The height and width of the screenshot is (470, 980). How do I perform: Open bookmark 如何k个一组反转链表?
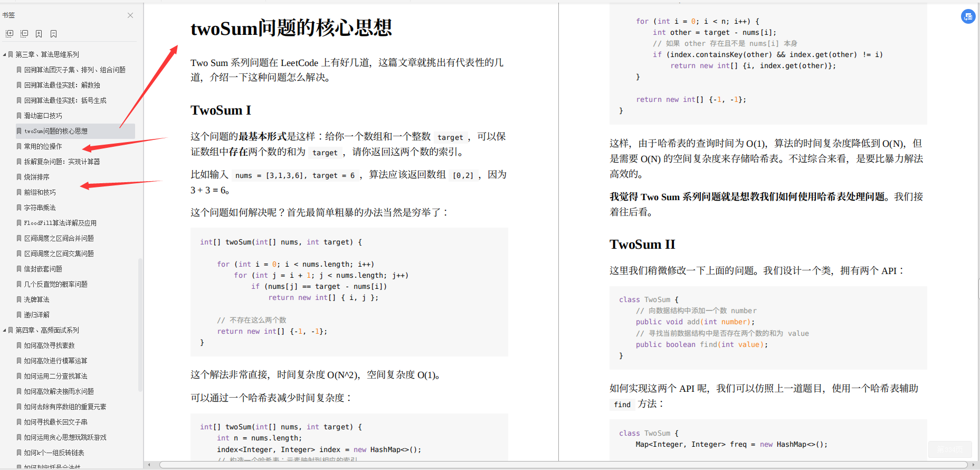pyautogui.click(x=54, y=453)
